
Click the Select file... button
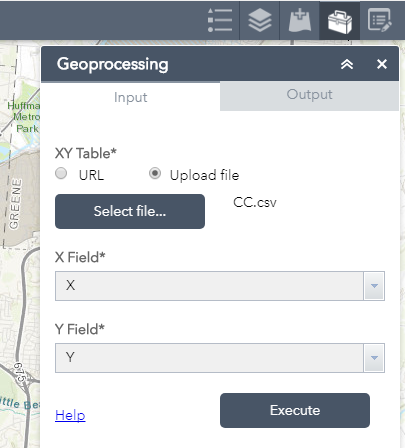pos(130,211)
